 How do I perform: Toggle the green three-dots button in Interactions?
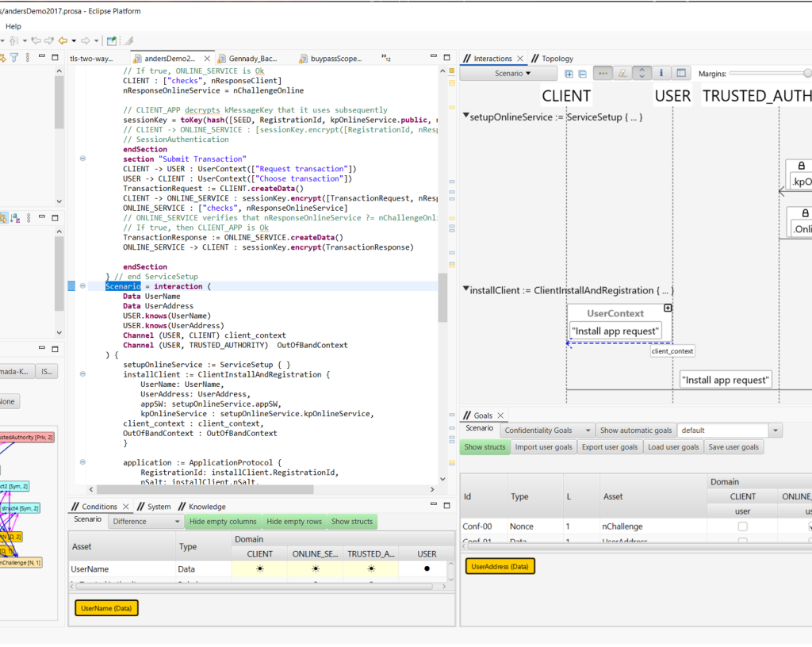(603, 74)
